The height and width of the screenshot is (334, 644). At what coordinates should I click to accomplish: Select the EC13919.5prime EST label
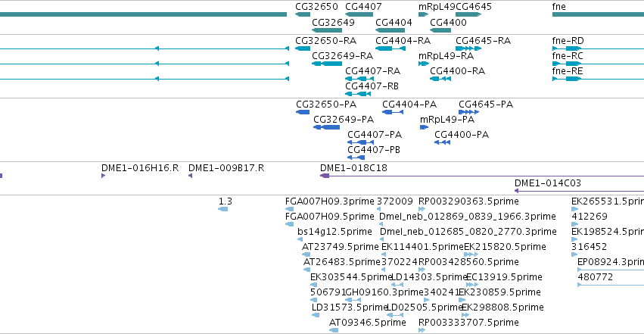[x=504, y=278]
